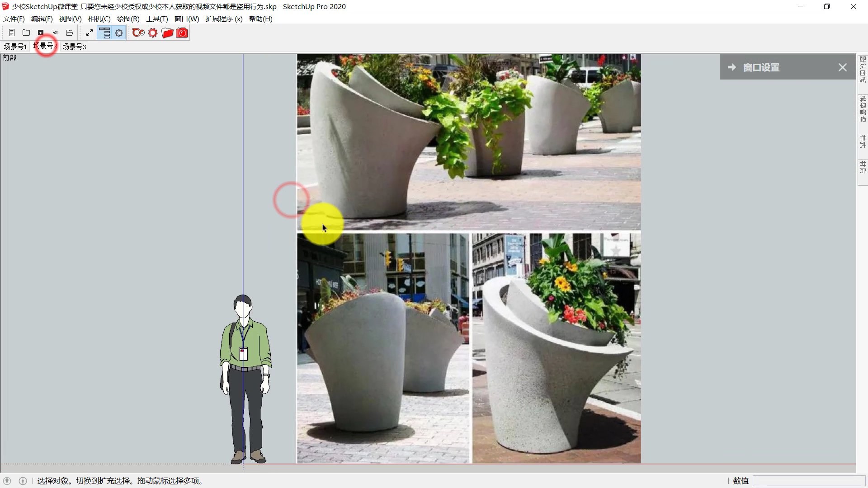This screenshot has width=868, height=488.
Task: Open the 扩展程序(x) extensions menu
Action: click(x=224, y=19)
